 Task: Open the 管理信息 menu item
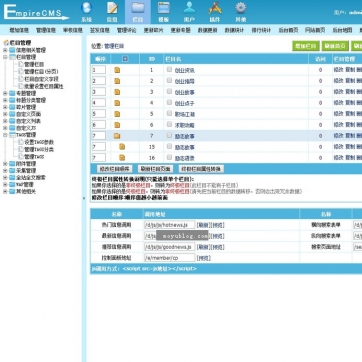click(x=46, y=30)
